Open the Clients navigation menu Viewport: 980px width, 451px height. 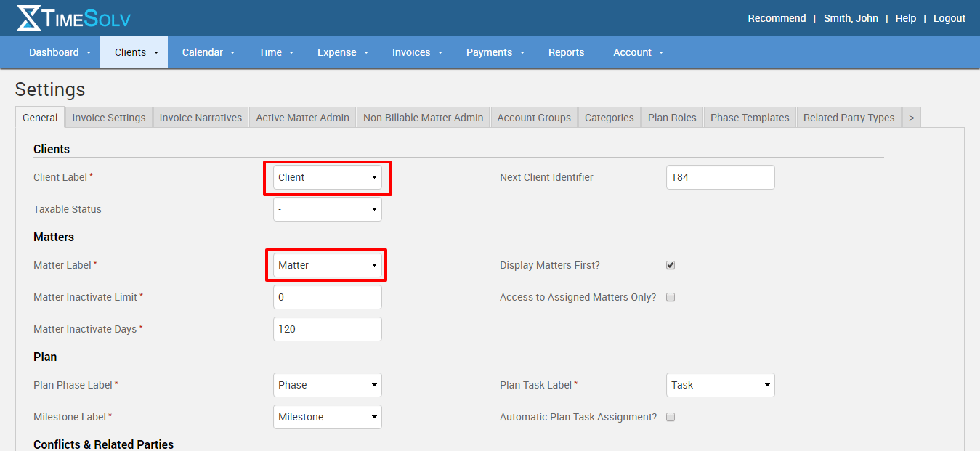coord(133,52)
